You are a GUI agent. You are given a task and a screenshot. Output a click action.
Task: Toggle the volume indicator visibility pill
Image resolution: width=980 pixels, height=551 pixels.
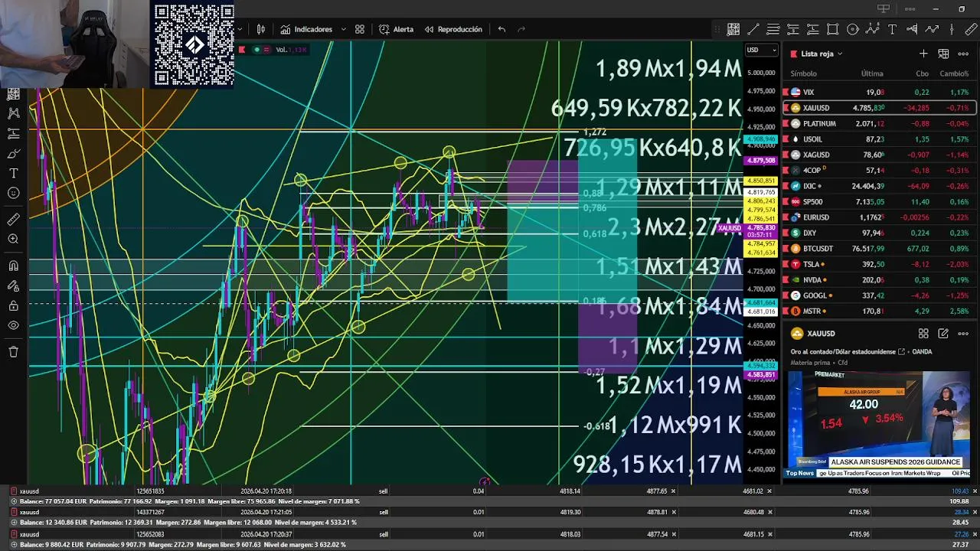tap(262, 50)
